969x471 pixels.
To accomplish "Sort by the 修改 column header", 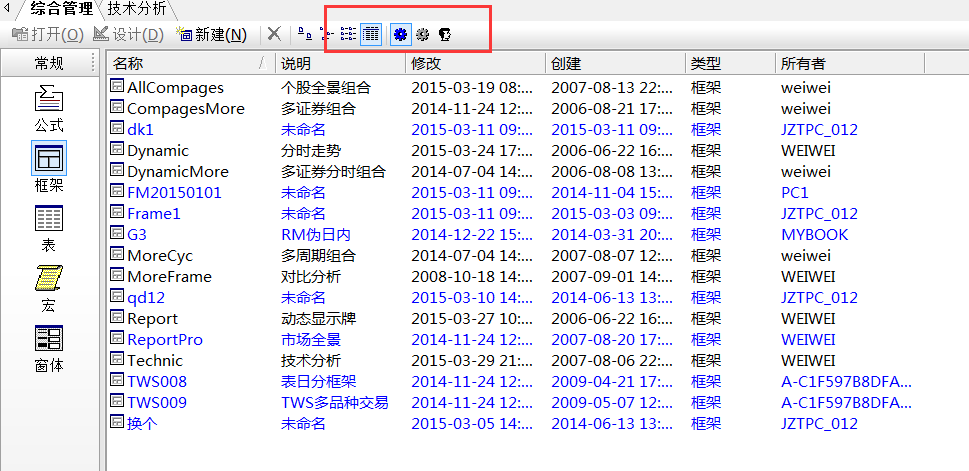I will point(475,63).
